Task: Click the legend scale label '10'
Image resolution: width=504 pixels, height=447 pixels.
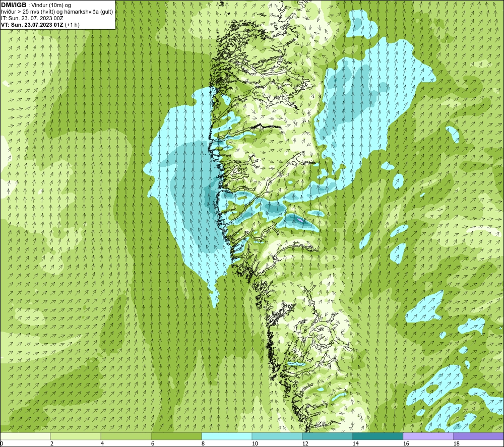Action: (255, 443)
